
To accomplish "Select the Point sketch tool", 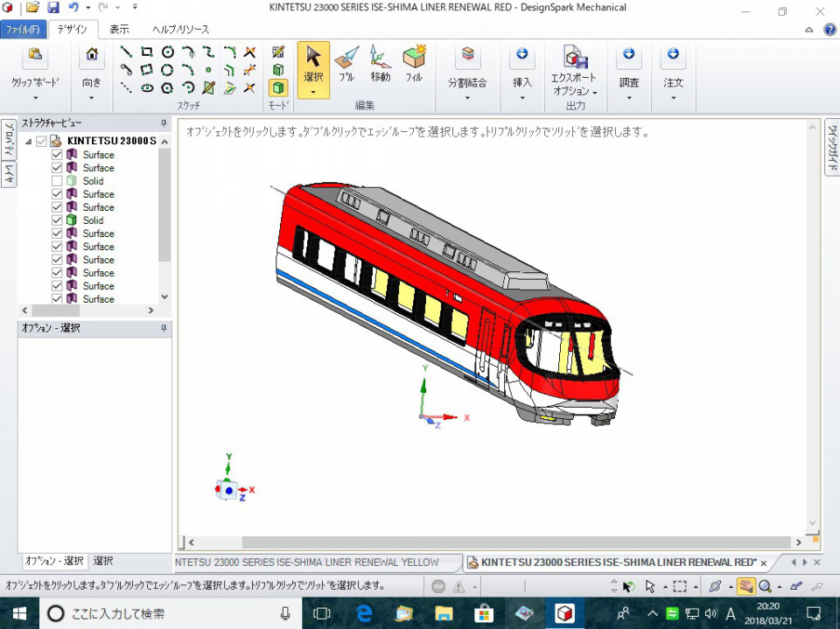I will [208, 70].
